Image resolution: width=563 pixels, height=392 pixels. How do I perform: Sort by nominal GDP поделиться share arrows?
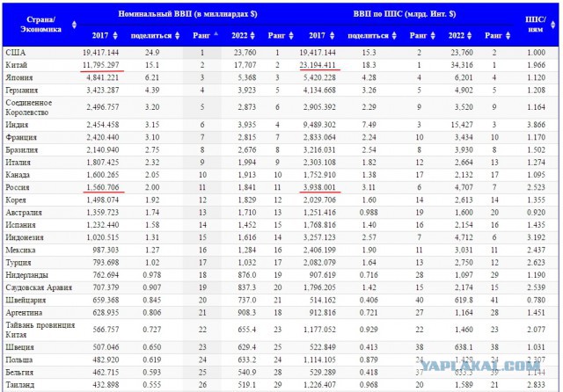(x=177, y=35)
